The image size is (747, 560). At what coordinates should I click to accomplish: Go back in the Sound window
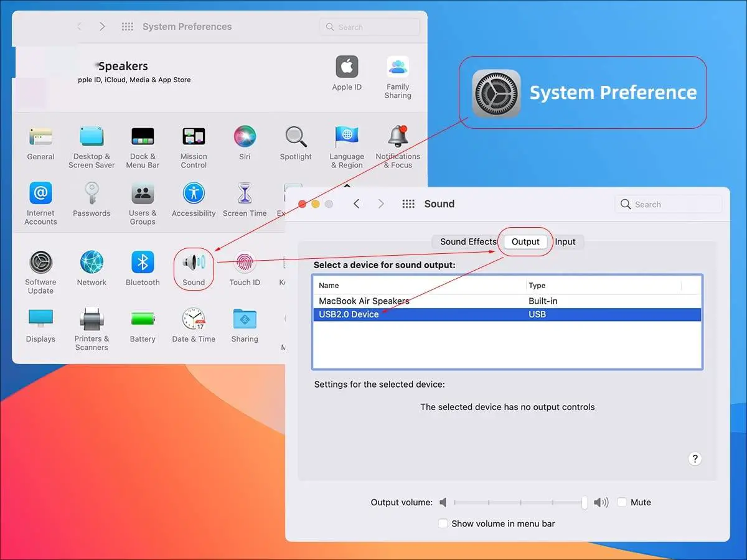click(356, 204)
